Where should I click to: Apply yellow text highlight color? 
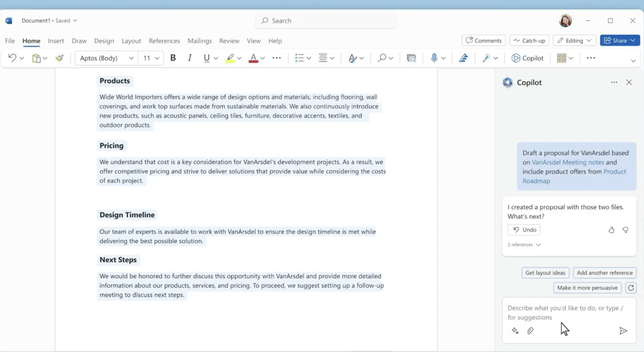229,58
